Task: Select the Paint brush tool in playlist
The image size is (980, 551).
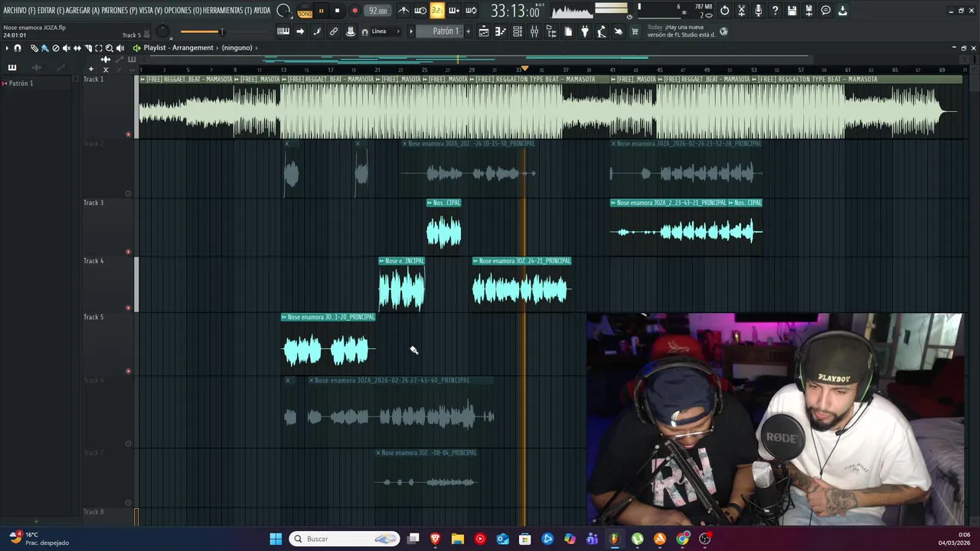Action: pos(44,48)
